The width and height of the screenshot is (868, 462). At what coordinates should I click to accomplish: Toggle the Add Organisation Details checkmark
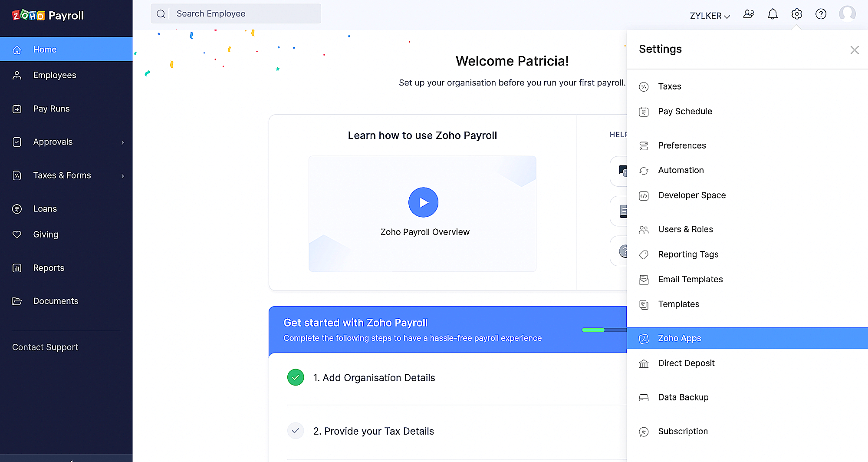296,377
